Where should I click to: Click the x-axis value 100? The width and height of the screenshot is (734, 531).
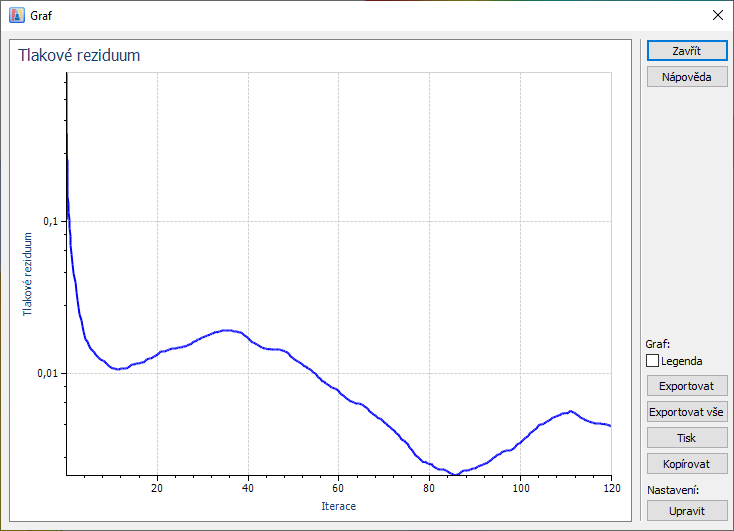(x=521, y=488)
